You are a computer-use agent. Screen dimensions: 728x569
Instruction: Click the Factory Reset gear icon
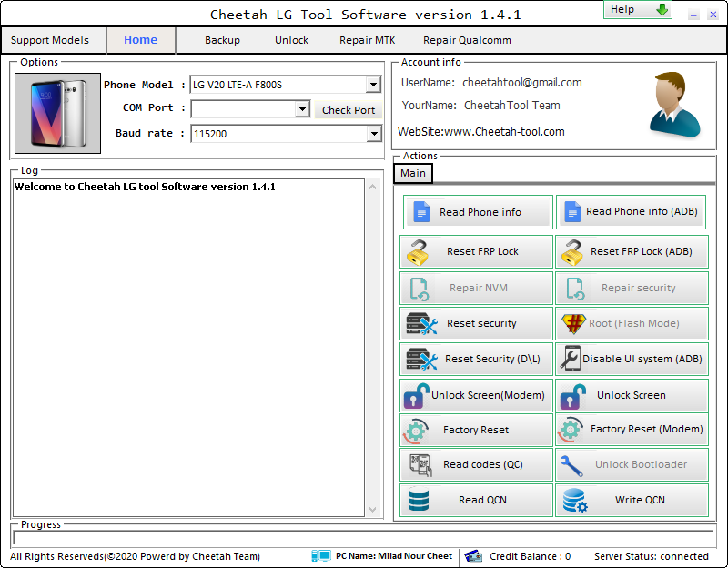(415, 431)
